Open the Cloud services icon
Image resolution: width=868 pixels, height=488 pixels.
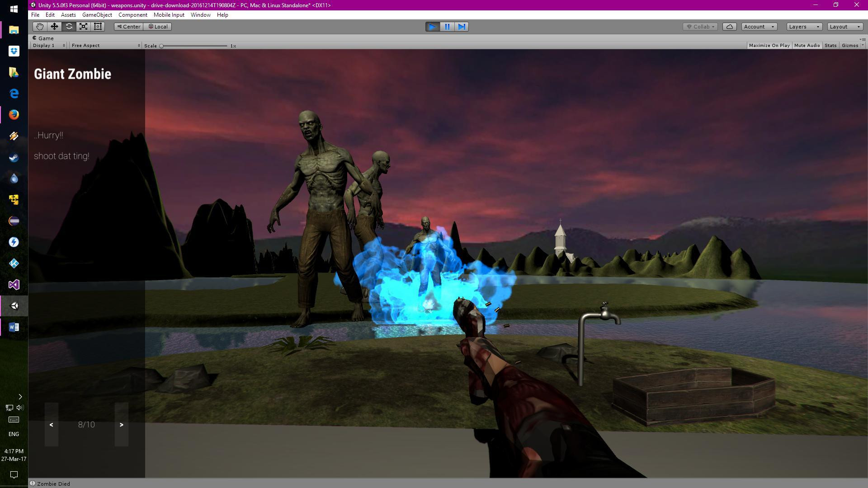[729, 27]
